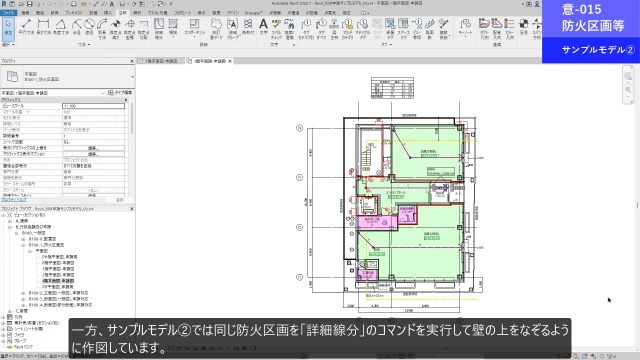Click the Symbol (記号) tool
The width and height of the screenshot is (640, 360).
pos(524,27)
